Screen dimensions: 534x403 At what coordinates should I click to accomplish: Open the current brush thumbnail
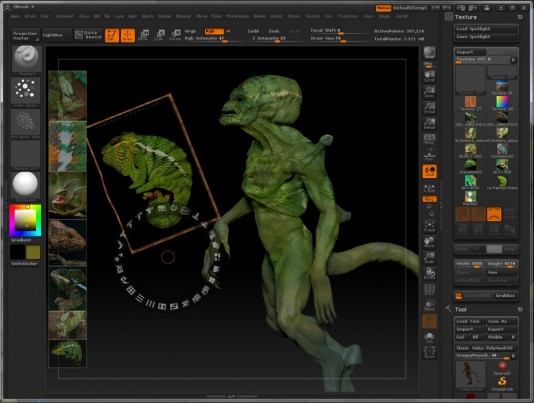pyautogui.click(x=27, y=60)
